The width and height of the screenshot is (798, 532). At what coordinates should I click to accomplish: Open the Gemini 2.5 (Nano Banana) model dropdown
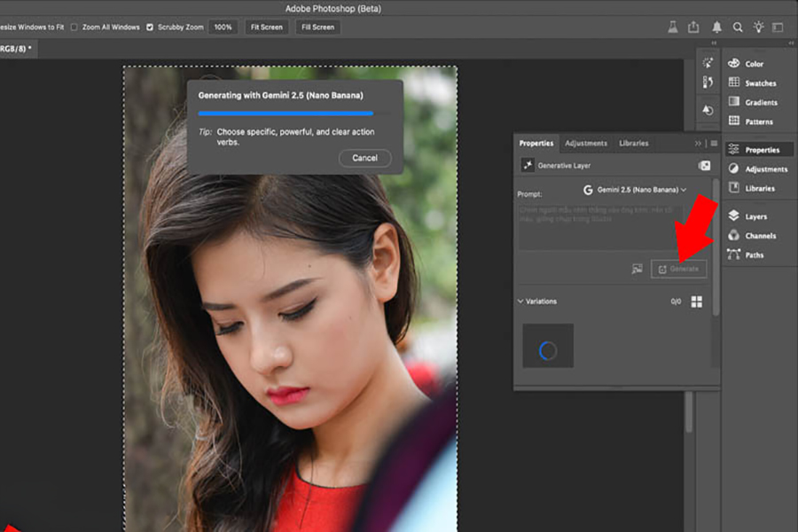(x=635, y=190)
